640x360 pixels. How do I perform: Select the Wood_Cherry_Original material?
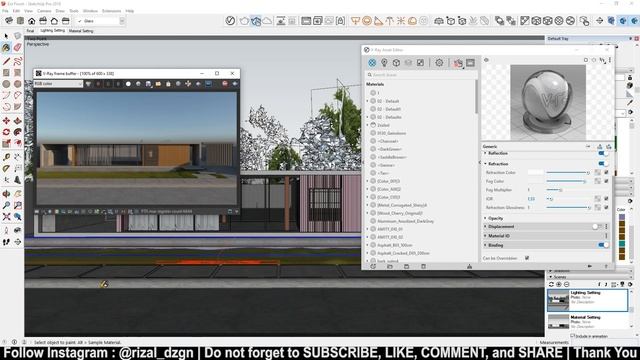(x=400, y=213)
